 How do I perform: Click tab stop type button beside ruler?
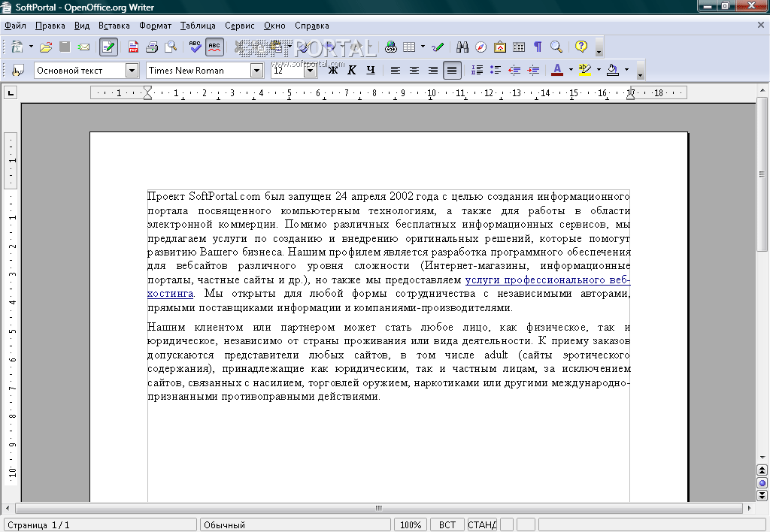[11, 92]
